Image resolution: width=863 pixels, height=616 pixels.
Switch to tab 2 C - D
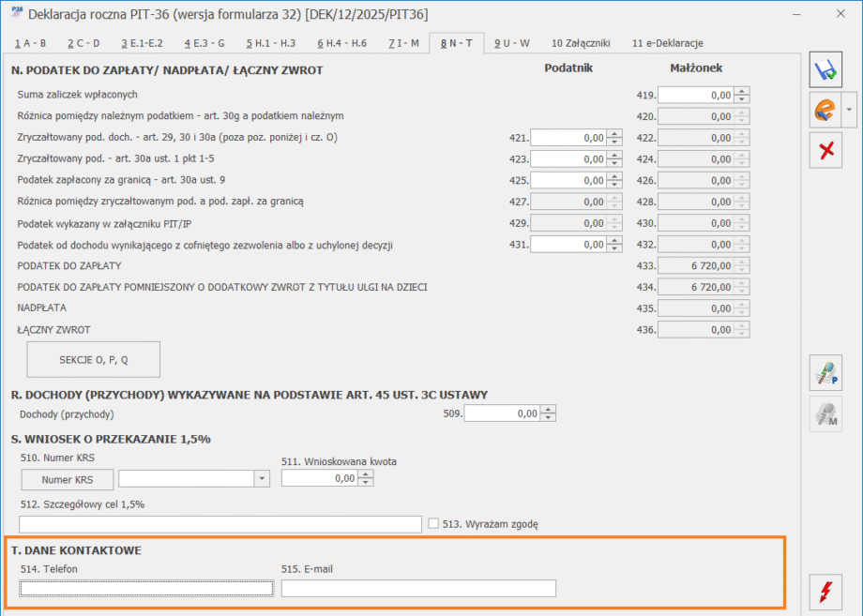pyautogui.click(x=83, y=43)
